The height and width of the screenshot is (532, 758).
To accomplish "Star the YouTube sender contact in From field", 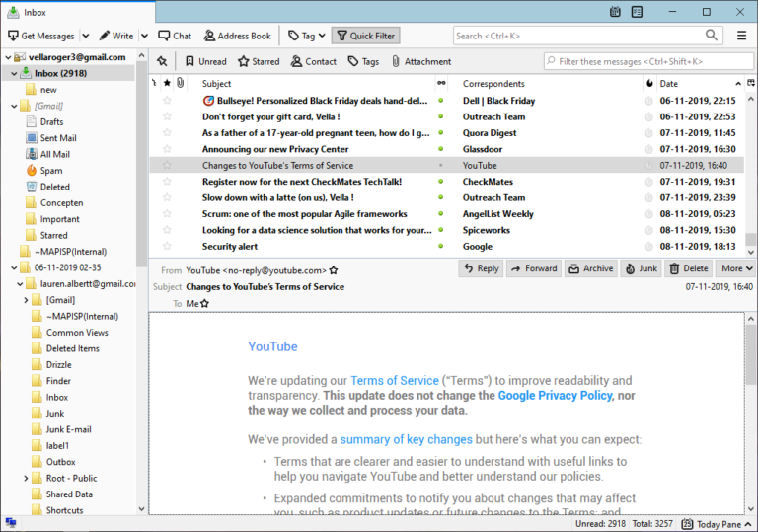I will click(334, 270).
